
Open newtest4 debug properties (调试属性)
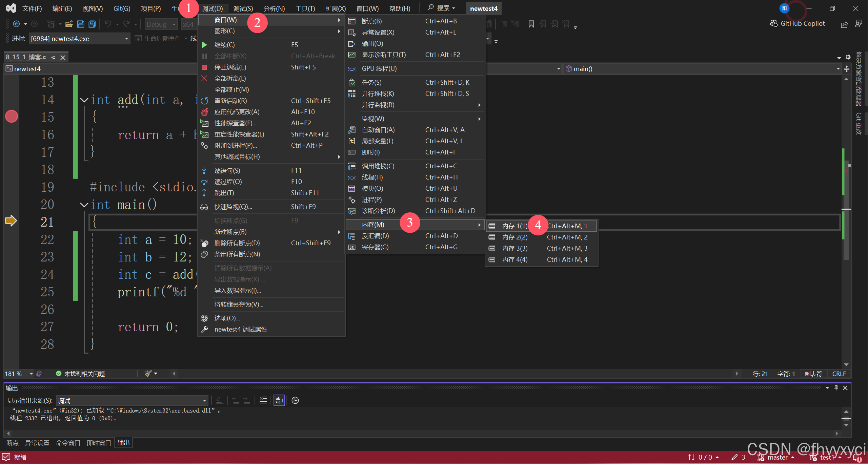pos(271,329)
